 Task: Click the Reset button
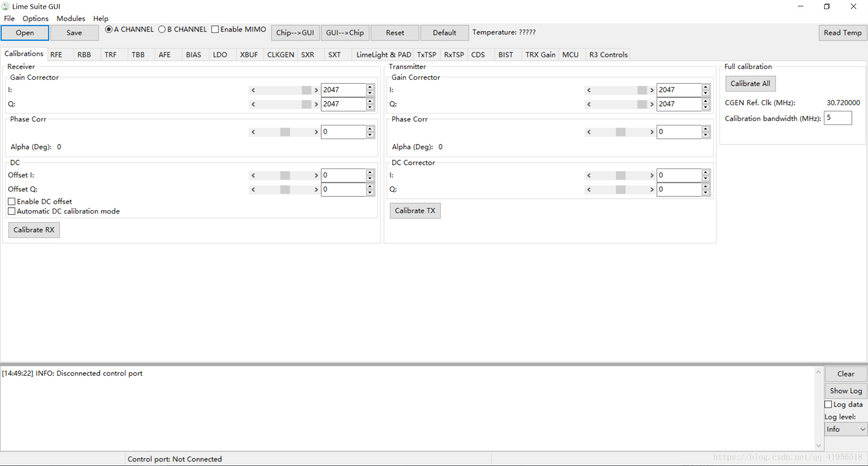click(x=395, y=33)
